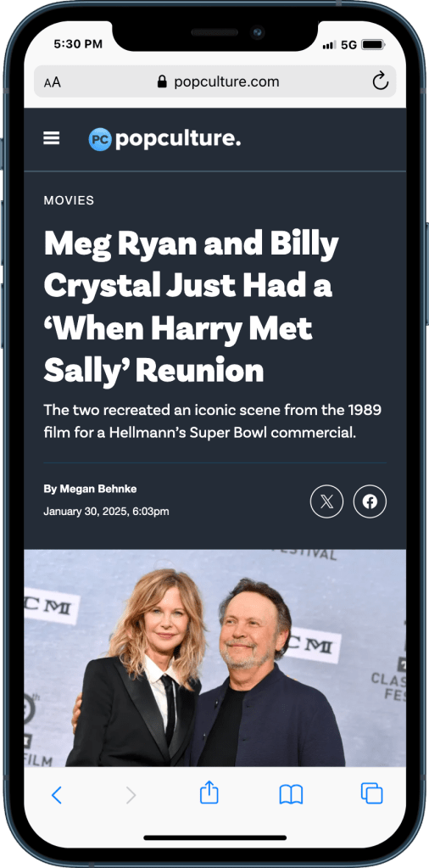
Task: Tap the 5:30 PM status bar clock
Action: tap(78, 44)
